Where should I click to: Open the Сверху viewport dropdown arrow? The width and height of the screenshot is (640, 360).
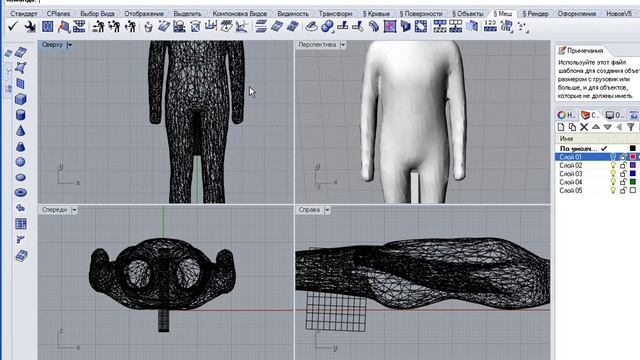click(x=69, y=45)
